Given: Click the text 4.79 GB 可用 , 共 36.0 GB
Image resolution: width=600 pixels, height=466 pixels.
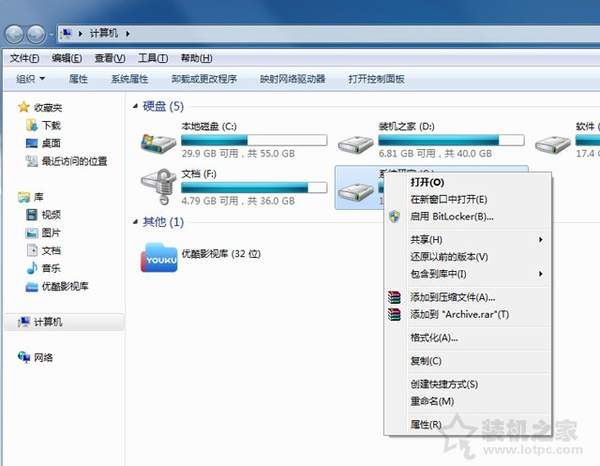Looking at the screenshot, I should click(238, 201).
